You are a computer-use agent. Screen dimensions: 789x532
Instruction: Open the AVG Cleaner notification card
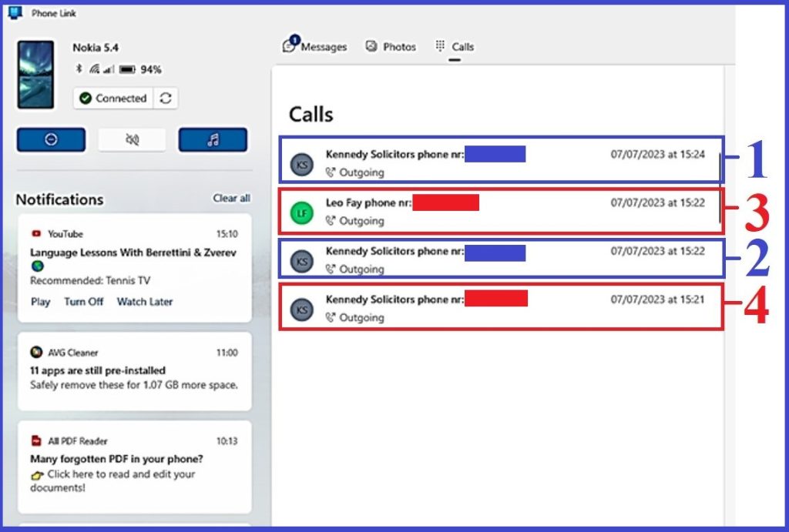[x=134, y=370]
